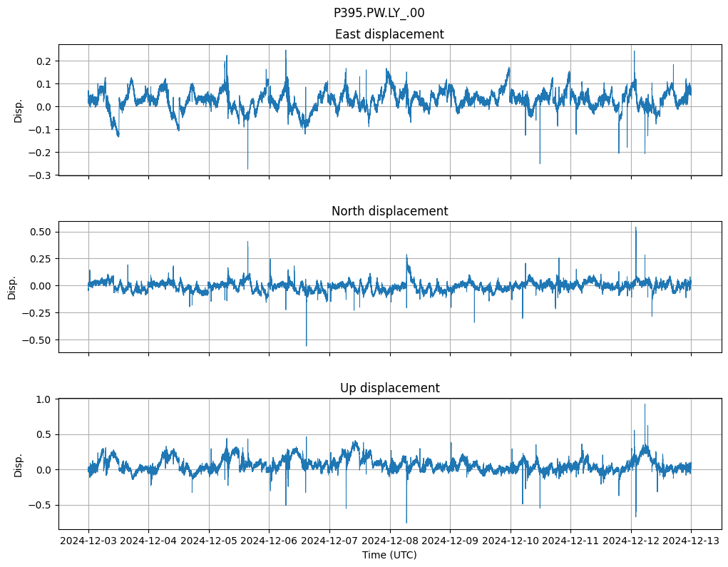Select the 2024-12-03 date tick label
The image size is (728, 567).
click(88, 541)
